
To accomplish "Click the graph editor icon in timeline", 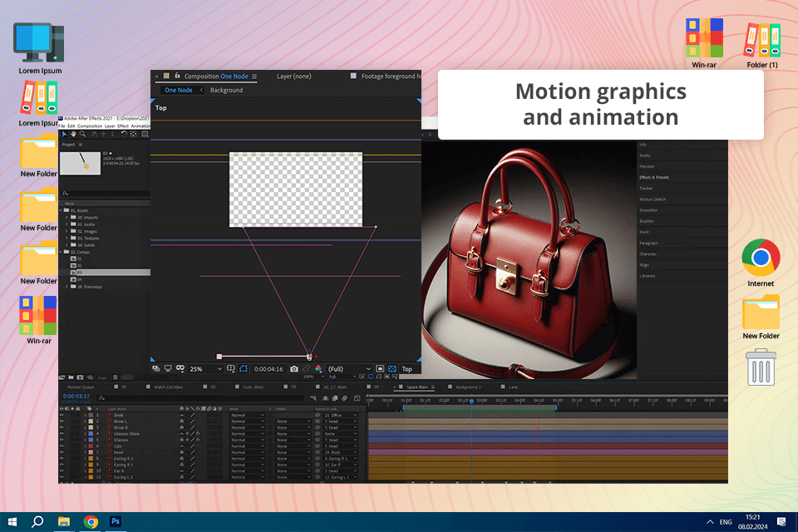I will [357, 398].
